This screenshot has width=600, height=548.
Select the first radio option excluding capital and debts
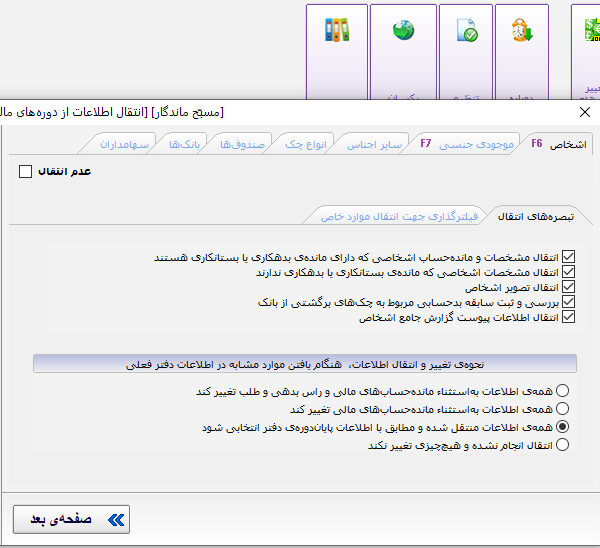point(563,391)
